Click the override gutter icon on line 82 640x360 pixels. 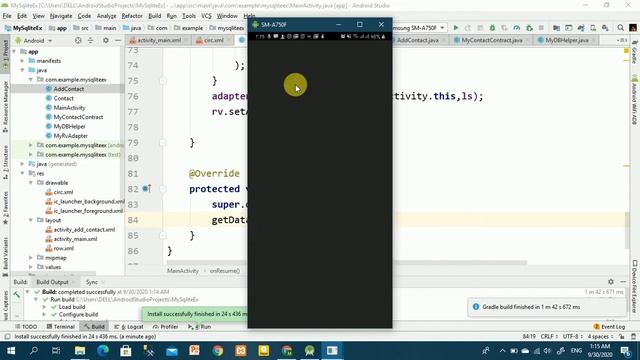(147, 189)
